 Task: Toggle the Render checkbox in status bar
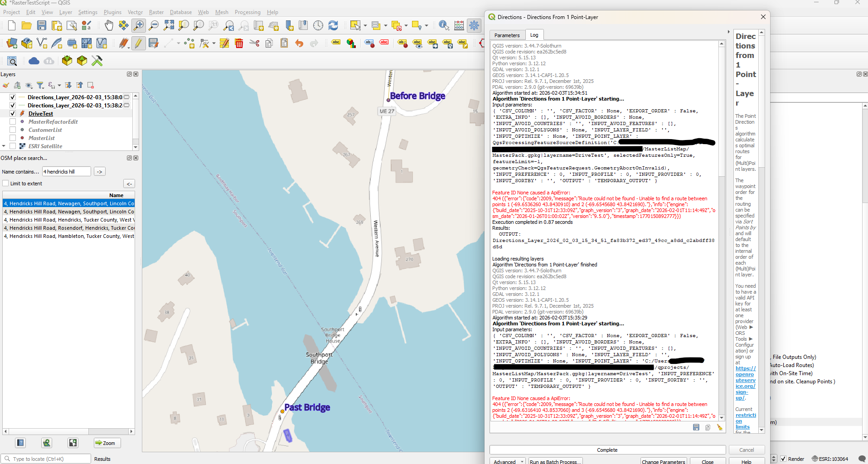(783, 459)
